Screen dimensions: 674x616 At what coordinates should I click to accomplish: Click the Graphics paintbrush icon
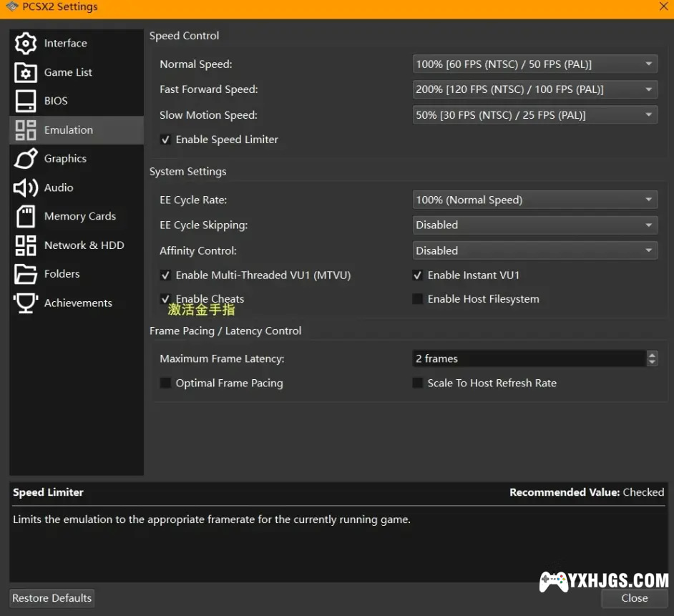pos(26,159)
